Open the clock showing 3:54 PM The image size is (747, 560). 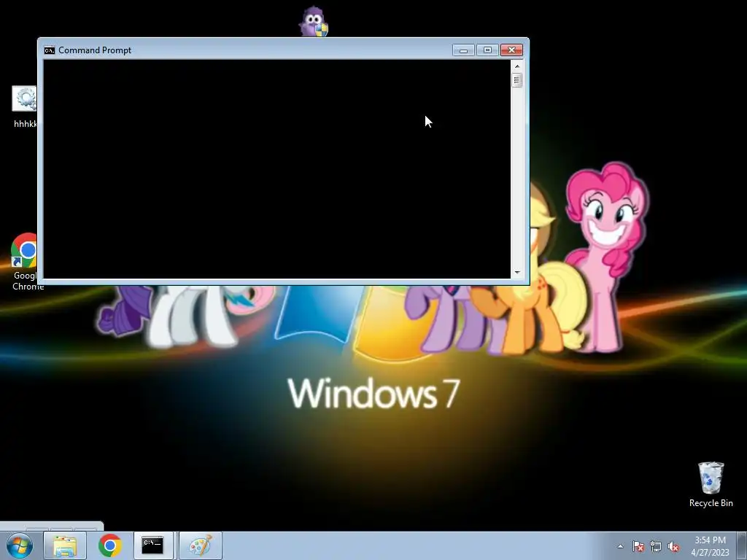click(x=710, y=545)
